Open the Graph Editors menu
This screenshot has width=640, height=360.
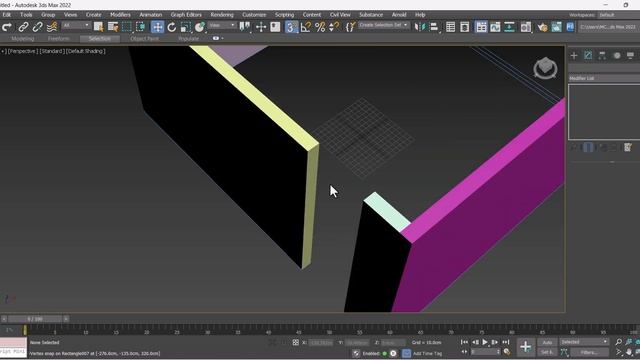[x=186, y=15]
